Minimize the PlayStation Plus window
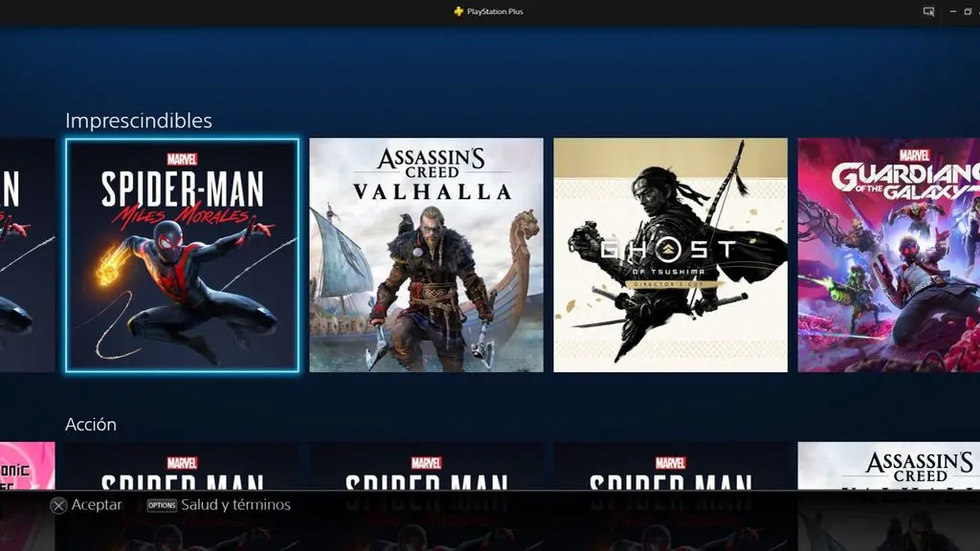The image size is (980, 551). pyautogui.click(x=953, y=11)
